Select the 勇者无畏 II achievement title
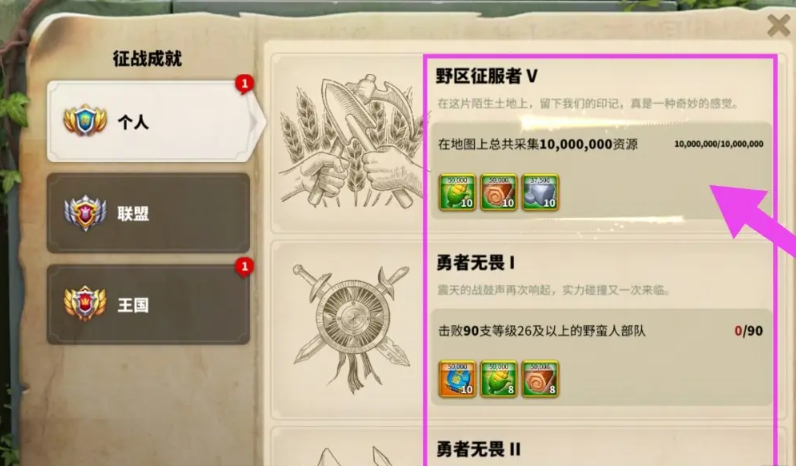The height and width of the screenshot is (466, 796). 478,449
